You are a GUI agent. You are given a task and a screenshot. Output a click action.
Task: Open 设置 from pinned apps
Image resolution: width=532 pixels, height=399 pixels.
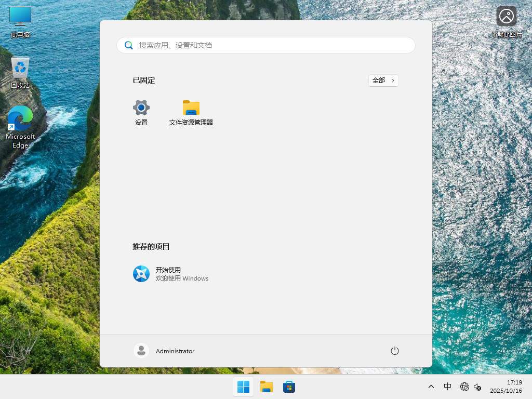(141, 112)
